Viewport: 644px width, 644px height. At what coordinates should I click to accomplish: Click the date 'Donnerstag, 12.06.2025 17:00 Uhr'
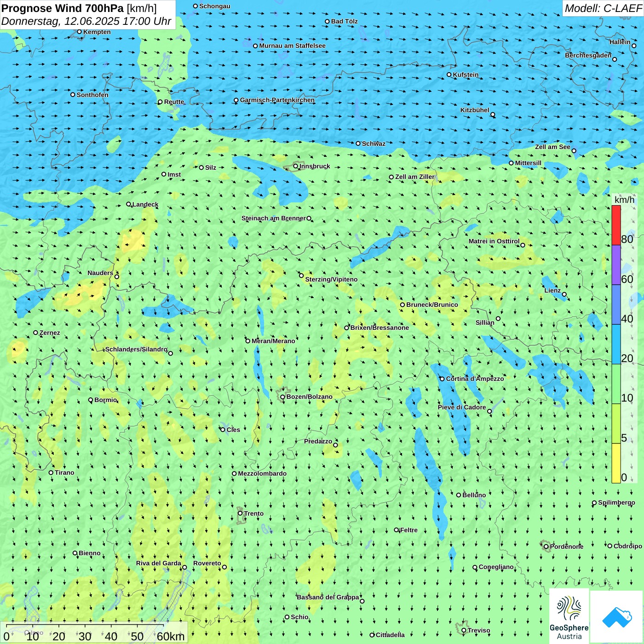tap(86, 21)
